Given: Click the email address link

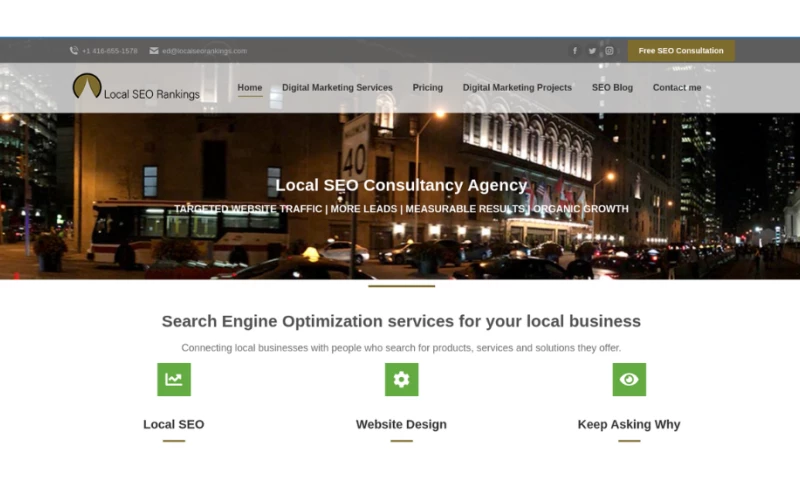Looking at the screenshot, I should [204, 51].
